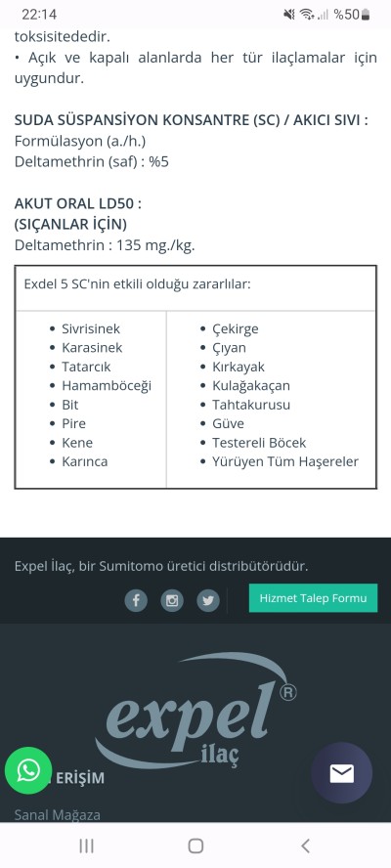Select the Yürüyen Tüm Haşereler entry
This screenshot has height=868, width=391.
(x=285, y=461)
